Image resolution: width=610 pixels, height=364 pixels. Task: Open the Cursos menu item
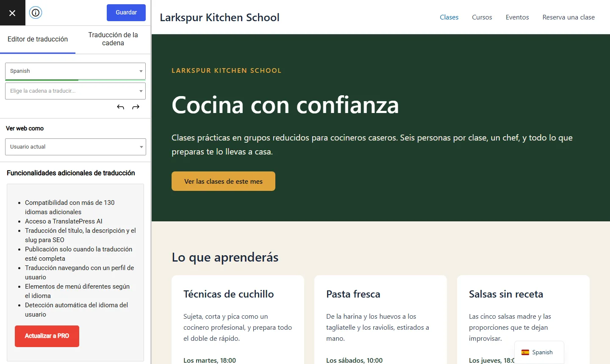482,17
